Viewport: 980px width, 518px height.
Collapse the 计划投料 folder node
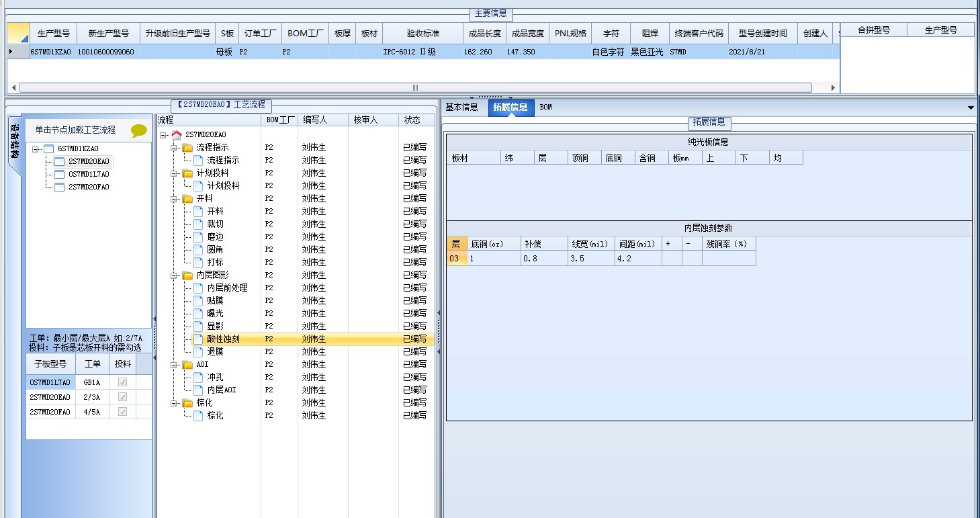click(x=175, y=173)
